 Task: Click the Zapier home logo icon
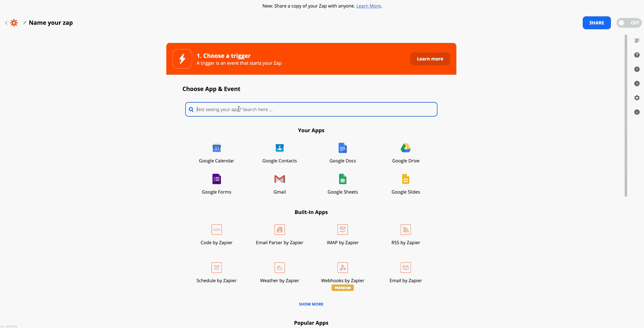pyautogui.click(x=14, y=23)
